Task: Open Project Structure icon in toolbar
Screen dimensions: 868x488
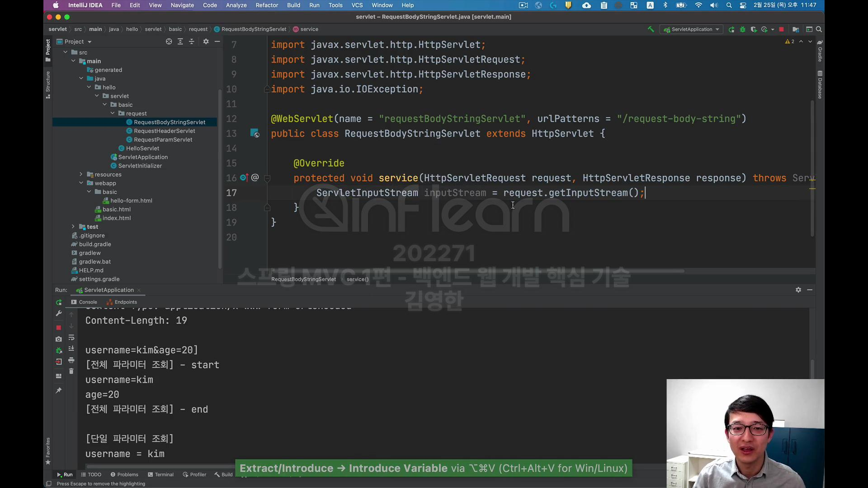Action: [796, 29]
